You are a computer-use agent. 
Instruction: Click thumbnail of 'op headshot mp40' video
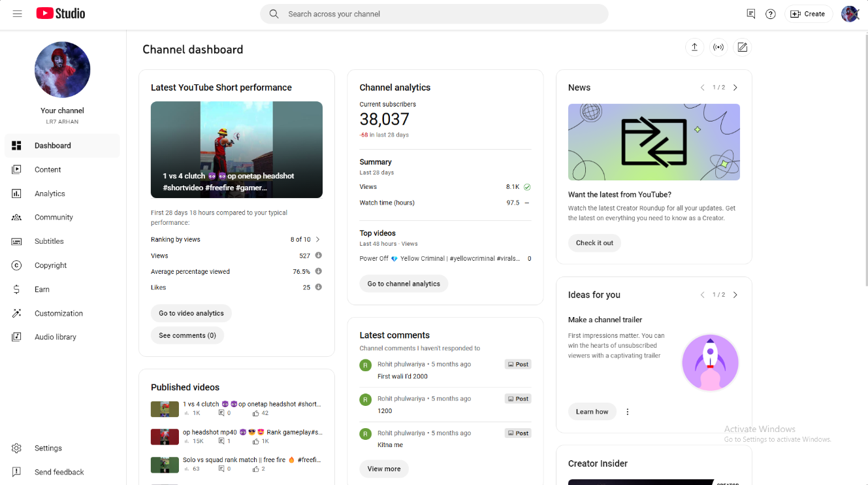pos(165,437)
